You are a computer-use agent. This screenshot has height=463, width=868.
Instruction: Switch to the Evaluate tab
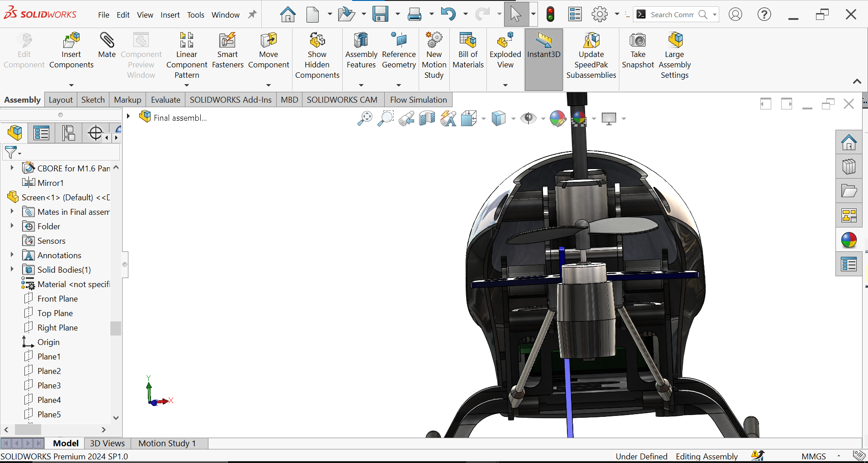[165, 100]
